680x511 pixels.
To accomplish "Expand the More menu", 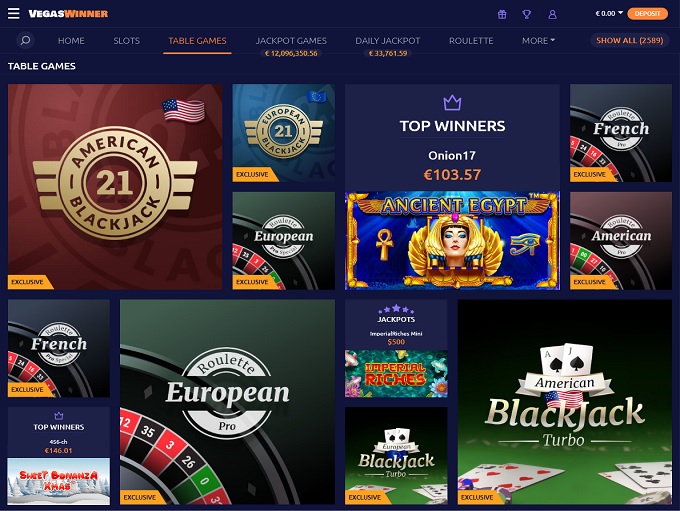I will (x=538, y=40).
